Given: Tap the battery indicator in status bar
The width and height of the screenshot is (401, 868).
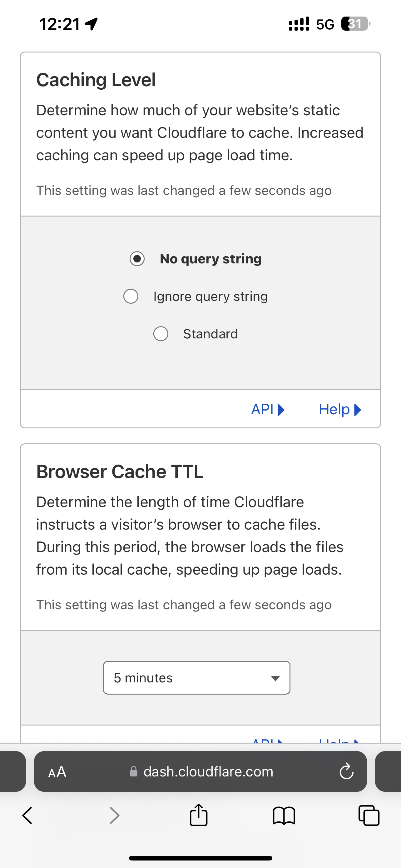Looking at the screenshot, I should (x=355, y=24).
